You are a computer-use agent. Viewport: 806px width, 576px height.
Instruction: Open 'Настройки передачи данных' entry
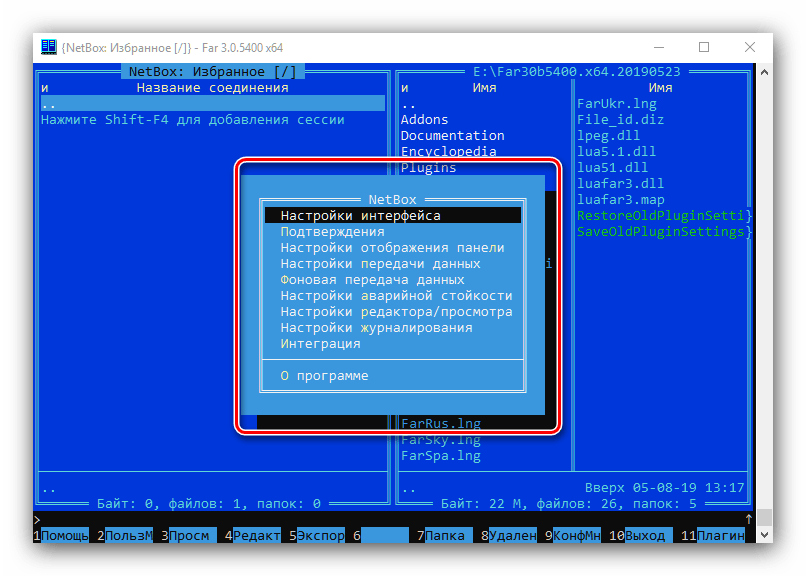(x=380, y=263)
